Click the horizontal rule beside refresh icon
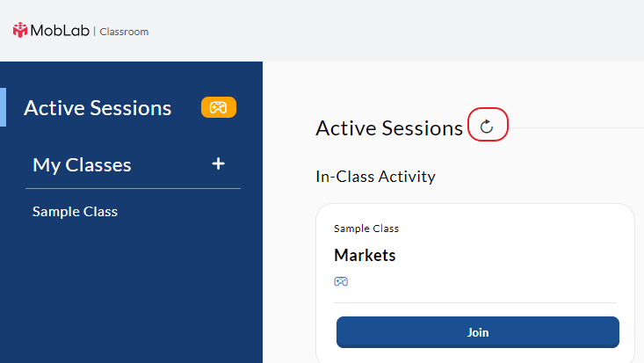 tap(576, 127)
